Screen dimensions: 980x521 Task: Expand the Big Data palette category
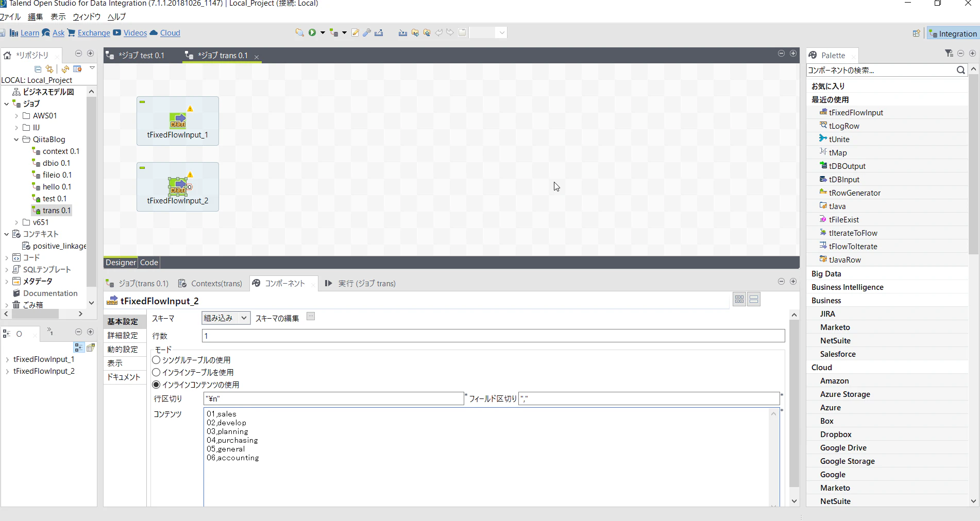[x=826, y=274]
